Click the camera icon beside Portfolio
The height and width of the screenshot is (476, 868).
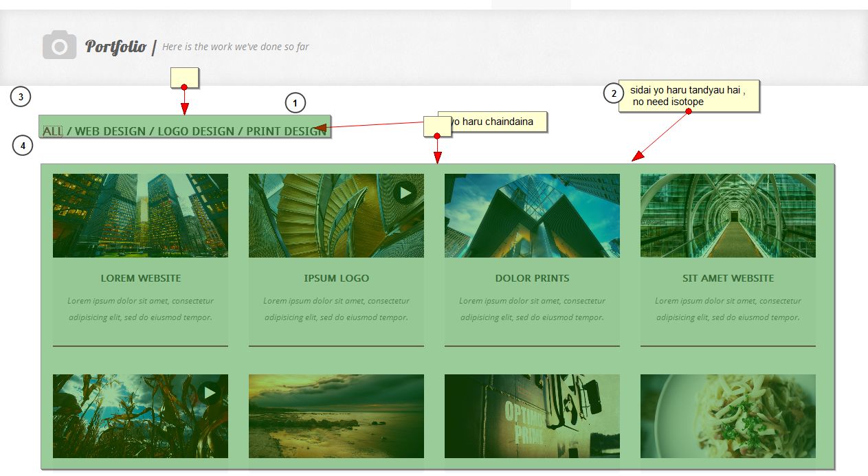tap(59, 45)
